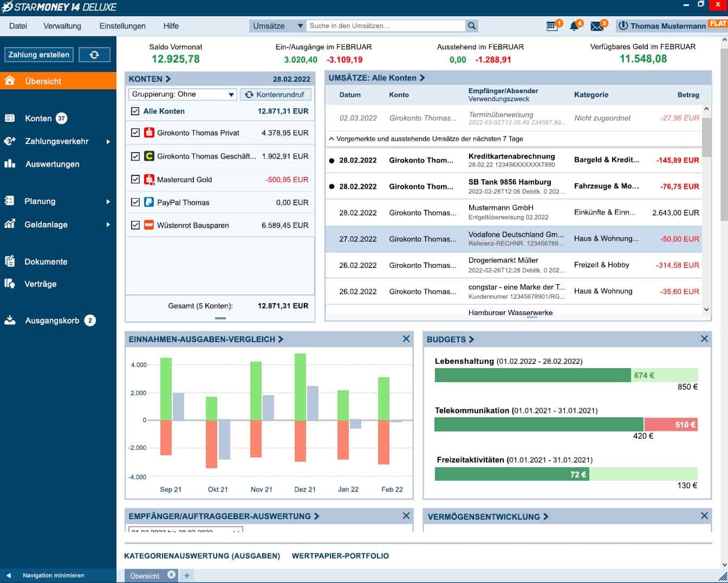
Task: Expand the Zahlungsverkehr submenu arrow
Action: point(108,142)
